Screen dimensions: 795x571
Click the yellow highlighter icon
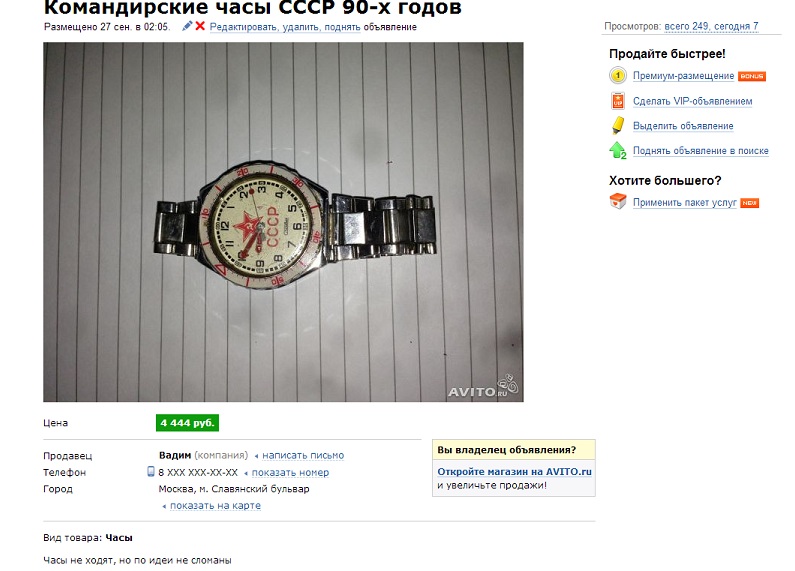click(618, 125)
